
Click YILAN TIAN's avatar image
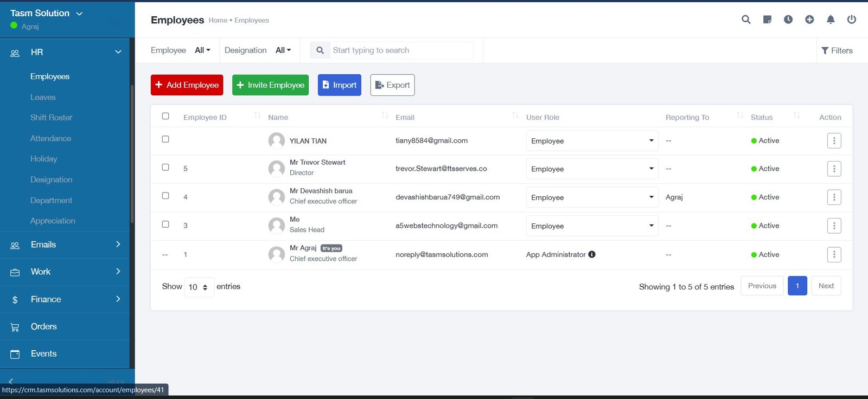(x=277, y=140)
